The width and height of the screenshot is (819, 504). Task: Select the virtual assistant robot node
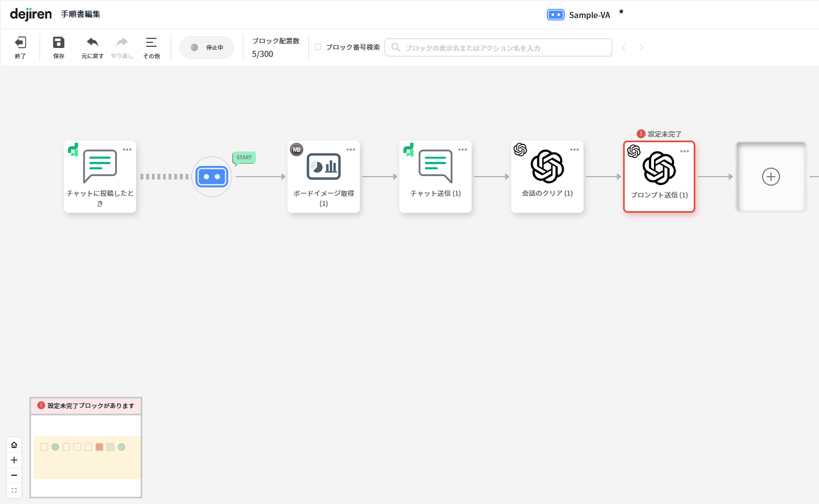pyautogui.click(x=212, y=177)
